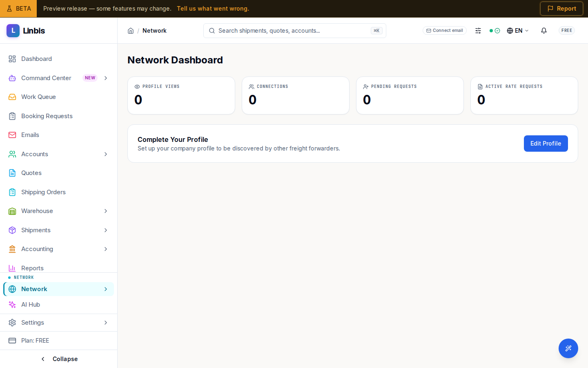Click the Linbis logo icon

point(13,31)
